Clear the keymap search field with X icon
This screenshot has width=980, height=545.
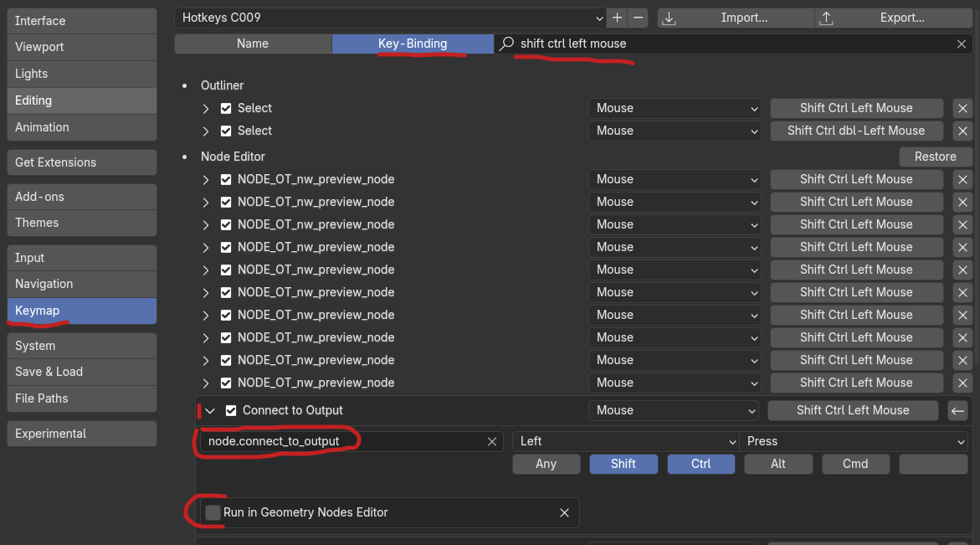962,44
